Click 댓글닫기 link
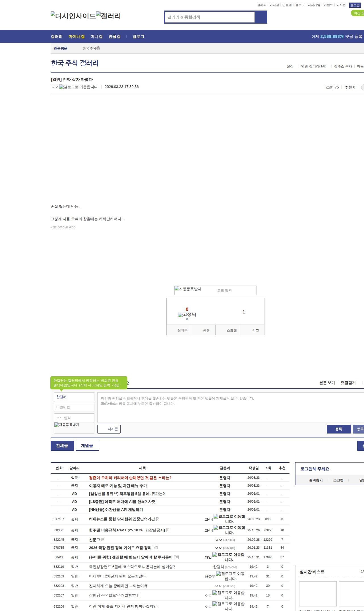364x611 pixels. pos(348,383)
